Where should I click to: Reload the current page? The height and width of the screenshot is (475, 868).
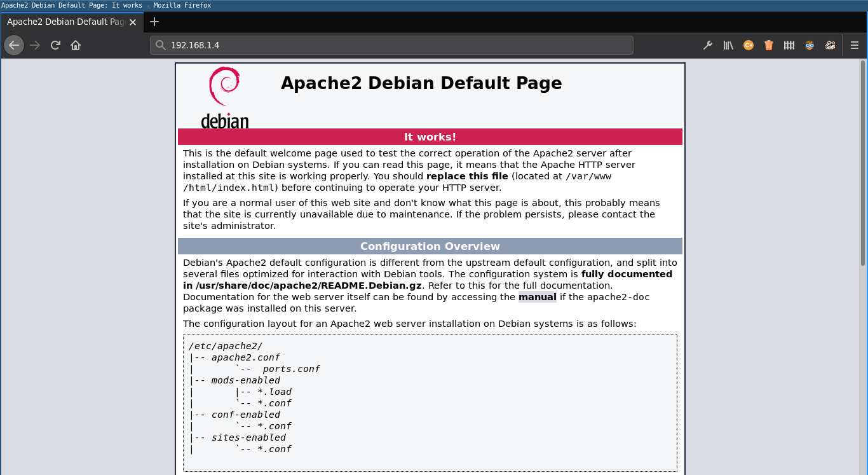point(55,45)
